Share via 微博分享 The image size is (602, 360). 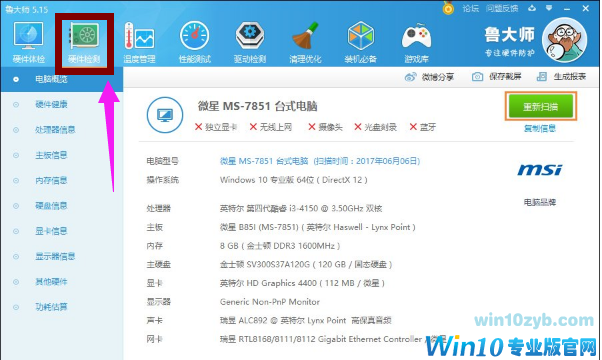point(429,77)
